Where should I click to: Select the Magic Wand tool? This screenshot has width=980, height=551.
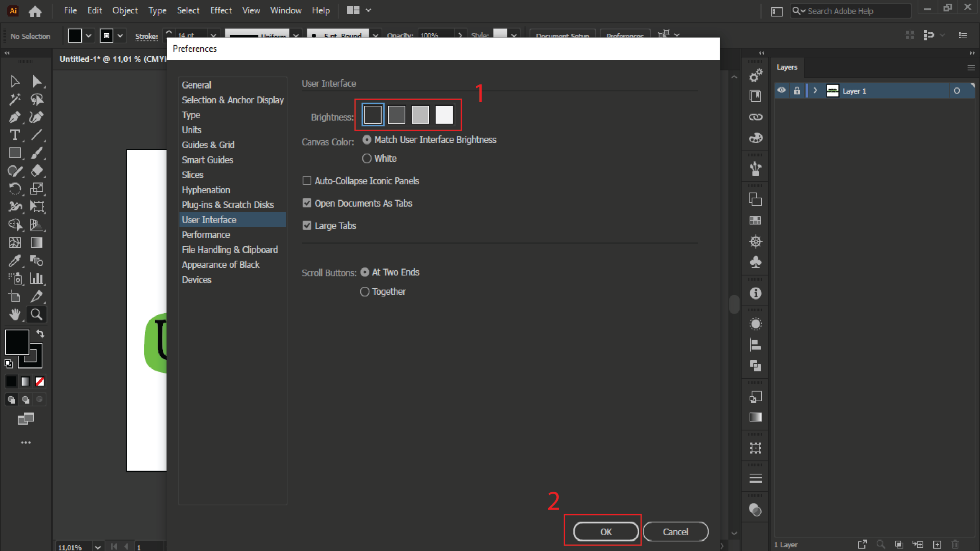coord(15,99)
